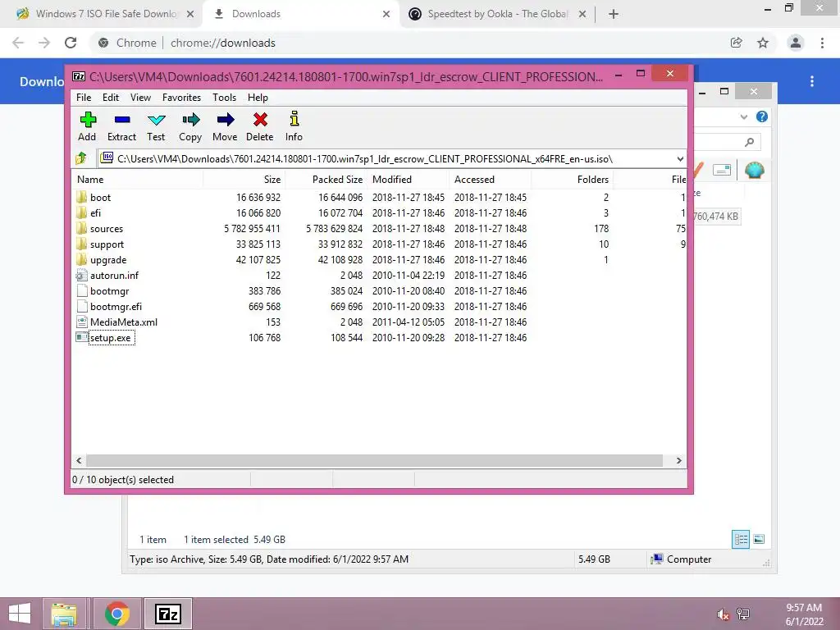Switch Explorer to details view icon
840x630 pixels.
click(x=741, y=539)
